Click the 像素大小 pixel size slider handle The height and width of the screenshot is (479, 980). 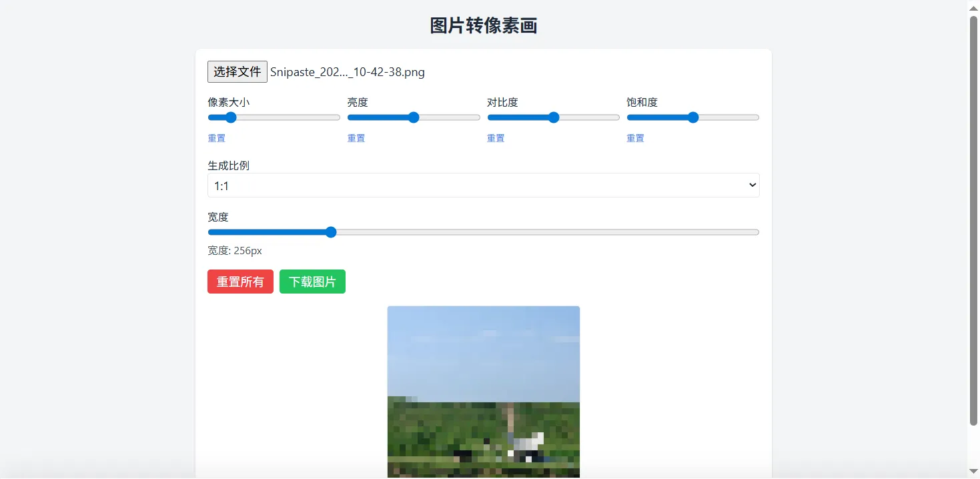pyautogui.click(x=230, y=117)
